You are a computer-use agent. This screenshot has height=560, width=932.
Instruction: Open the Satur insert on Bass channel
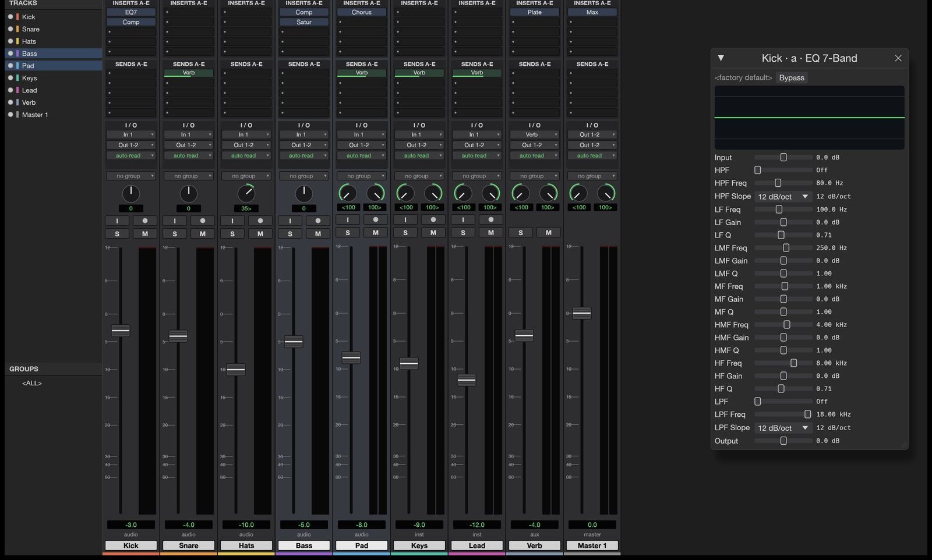pos(304,22)
